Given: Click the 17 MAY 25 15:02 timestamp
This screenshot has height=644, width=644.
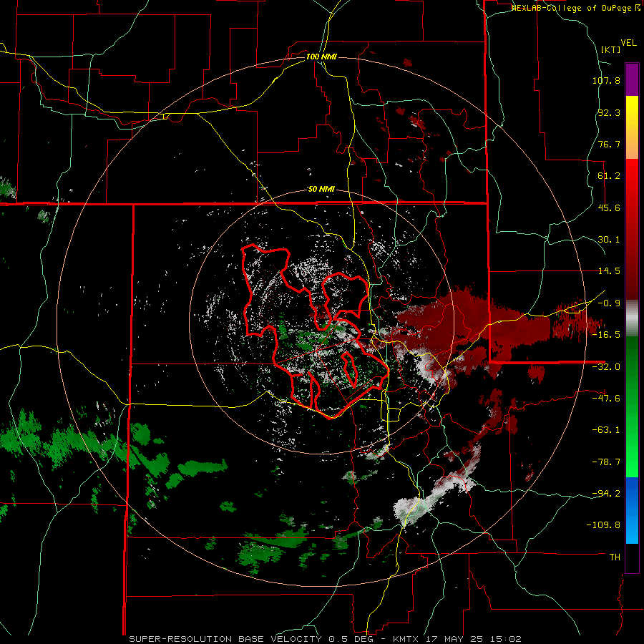Looking at the screenshot, I should tap(473, 639).
